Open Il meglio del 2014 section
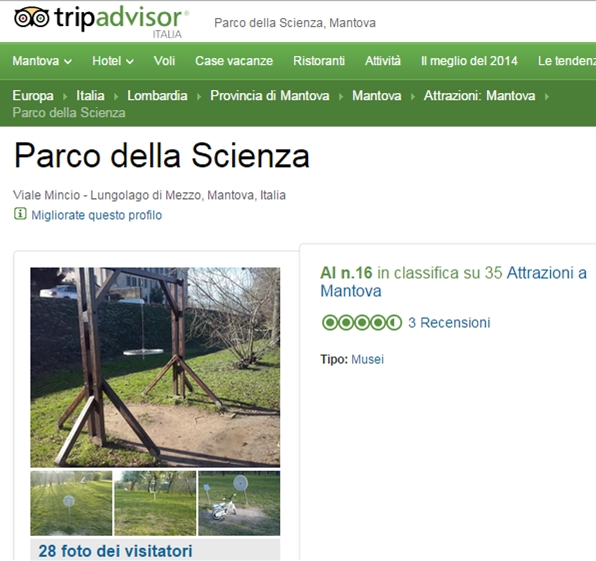Viewport: 596px width, 561px height. point(469,61)
